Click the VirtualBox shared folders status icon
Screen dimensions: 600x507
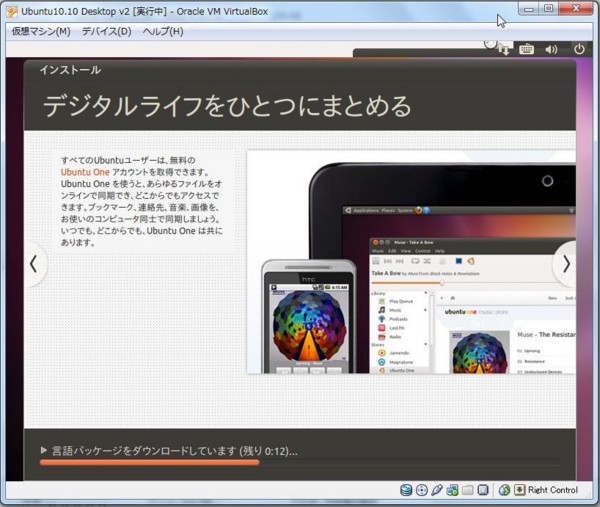(x=467, y=490)
